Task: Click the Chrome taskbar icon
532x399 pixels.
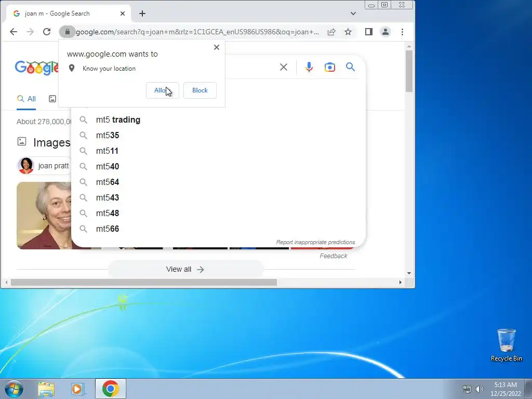Action: [x=111, y=389]
